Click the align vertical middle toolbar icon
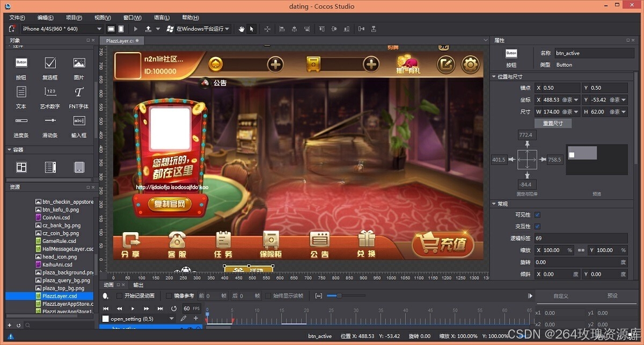Image resolution: width=644 pixels, height=345 pixels. pos(333,28)
